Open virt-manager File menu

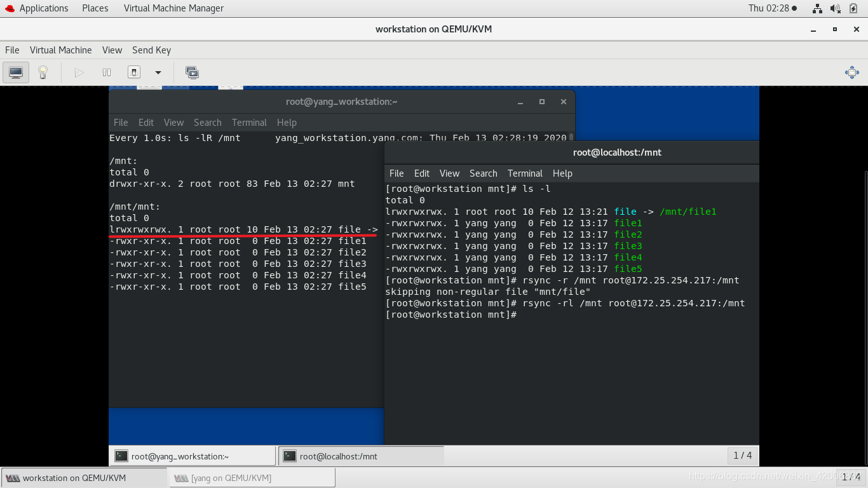[12, 50]
